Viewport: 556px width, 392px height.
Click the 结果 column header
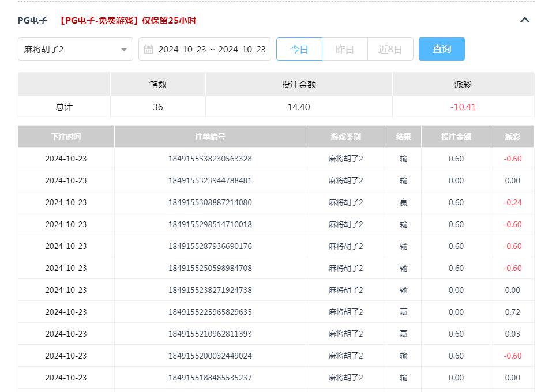tap(403, 136)
